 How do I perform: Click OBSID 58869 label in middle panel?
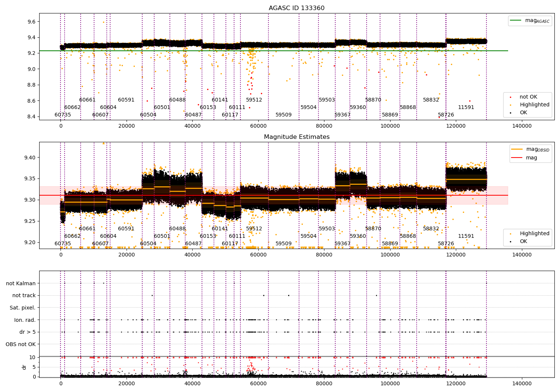[390, 243]
